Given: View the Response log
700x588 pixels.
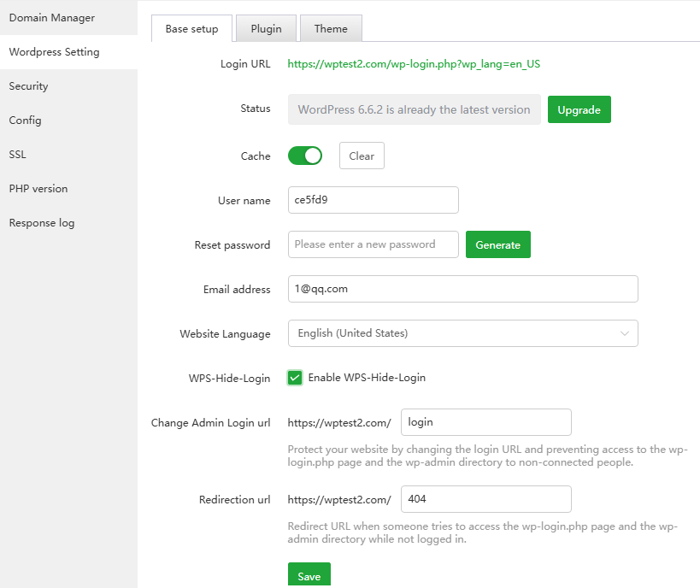Looking at the screenshot, I should [42, 223].
